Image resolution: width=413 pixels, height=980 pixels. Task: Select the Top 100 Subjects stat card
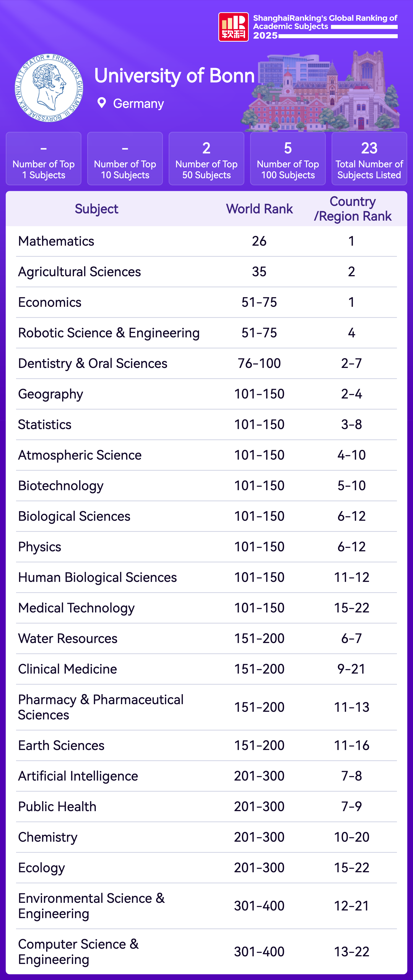288,159
